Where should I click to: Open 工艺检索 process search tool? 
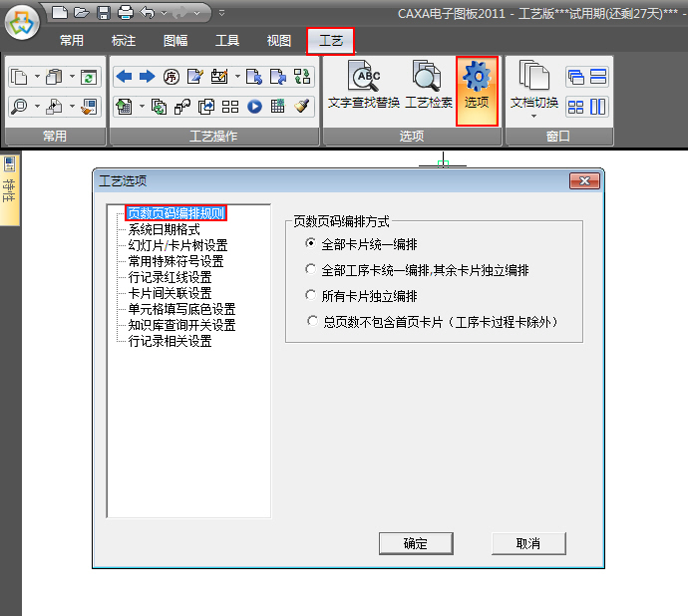point(428,85)
